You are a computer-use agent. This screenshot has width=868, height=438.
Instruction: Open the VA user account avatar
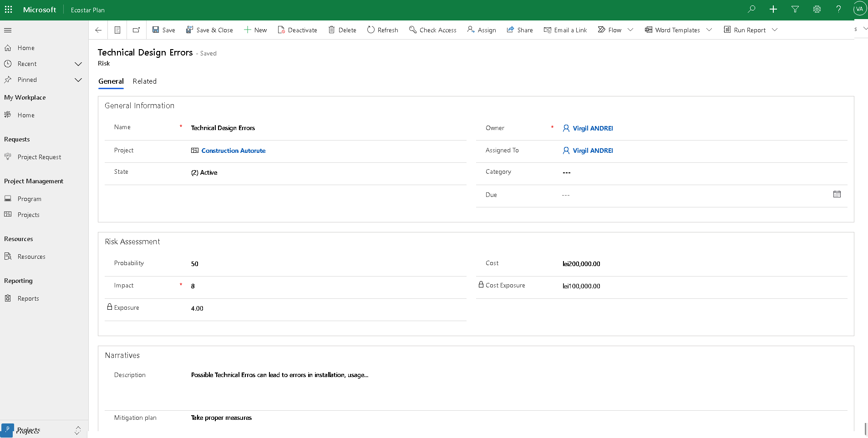[x=859, y=9]
